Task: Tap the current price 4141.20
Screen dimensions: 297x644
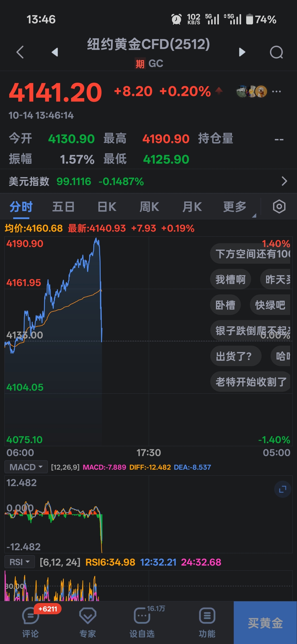Action: click(55, 92)
